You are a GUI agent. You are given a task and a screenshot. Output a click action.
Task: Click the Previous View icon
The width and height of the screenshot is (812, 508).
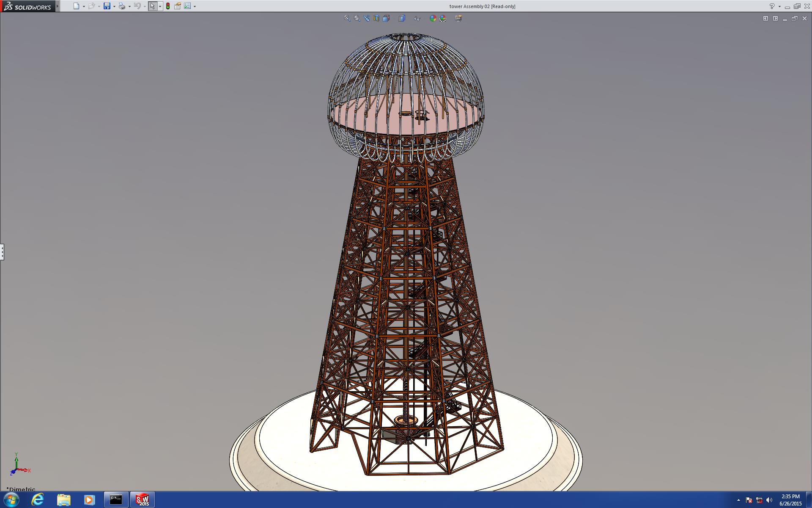(x=367, y=18)
